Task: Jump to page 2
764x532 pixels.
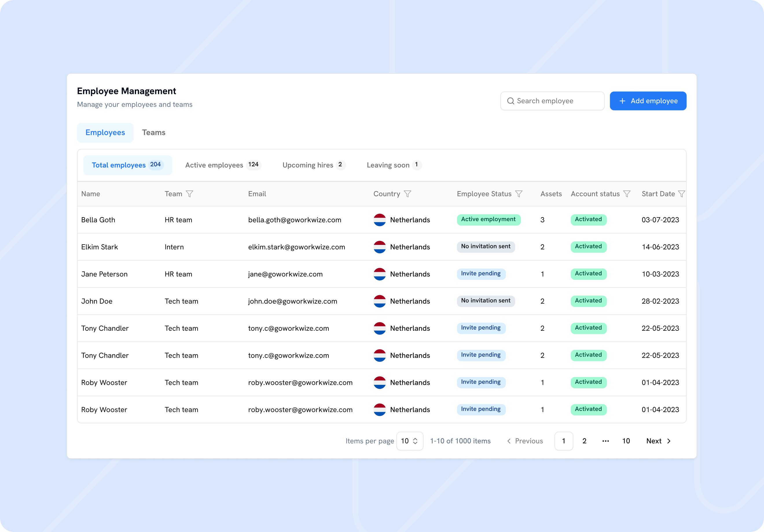Action: click(x=584, y=441)
